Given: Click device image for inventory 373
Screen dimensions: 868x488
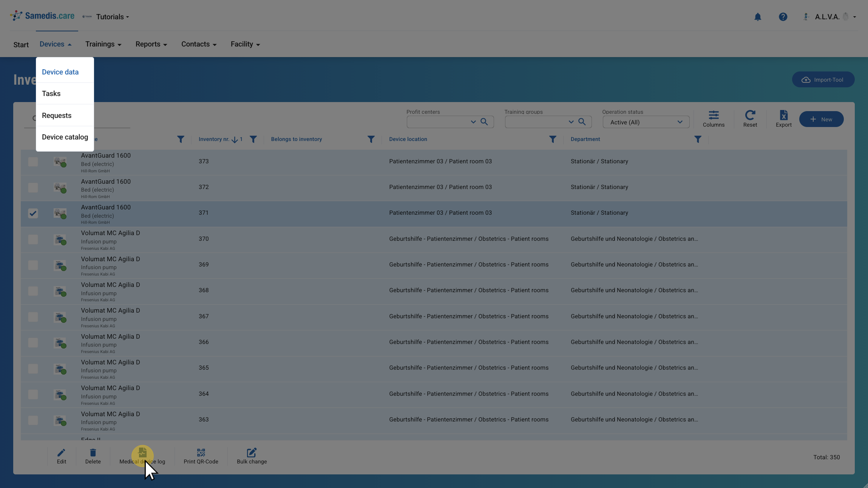Looking at the screenshot, I should pos(60,162).
